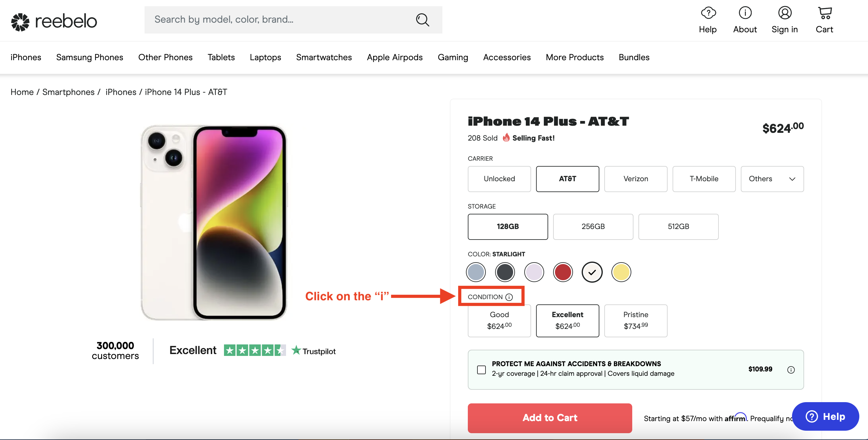Select the Starlight color swatch

pos(592,272)
